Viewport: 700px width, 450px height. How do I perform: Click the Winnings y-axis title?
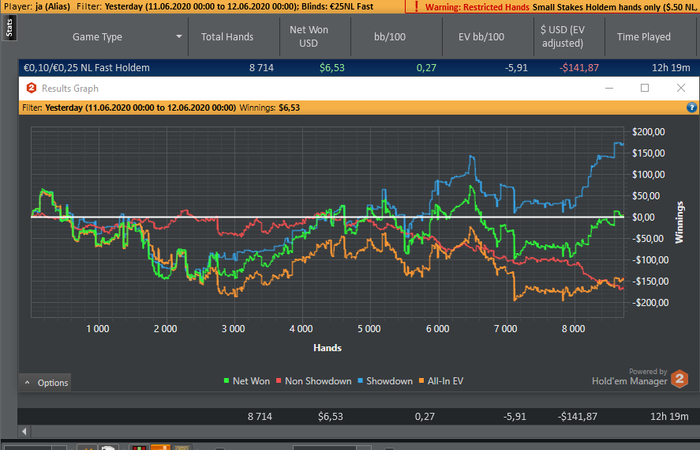coord(679,222)
